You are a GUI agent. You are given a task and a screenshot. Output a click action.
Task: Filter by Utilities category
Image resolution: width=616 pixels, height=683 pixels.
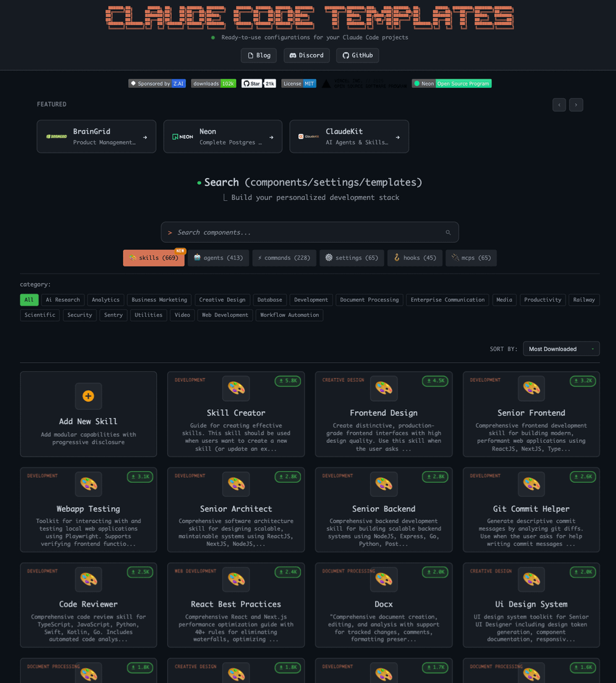(149, 315)
